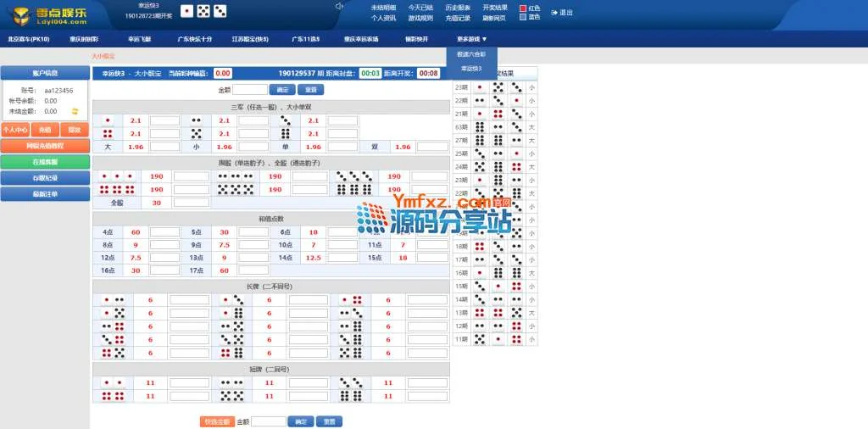The height and width of the screenshot is (429, 868).
Task: Open the 历史报表 link in the header
Action: pos(459,7)
